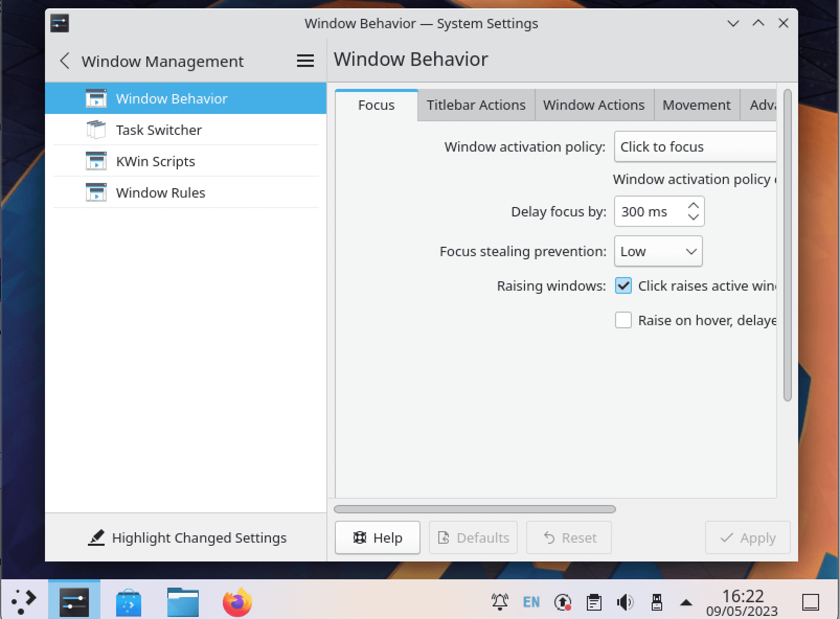Click the KWin Scripts icon
Viewport: 840px width, 619px height.
click(96, 162)
